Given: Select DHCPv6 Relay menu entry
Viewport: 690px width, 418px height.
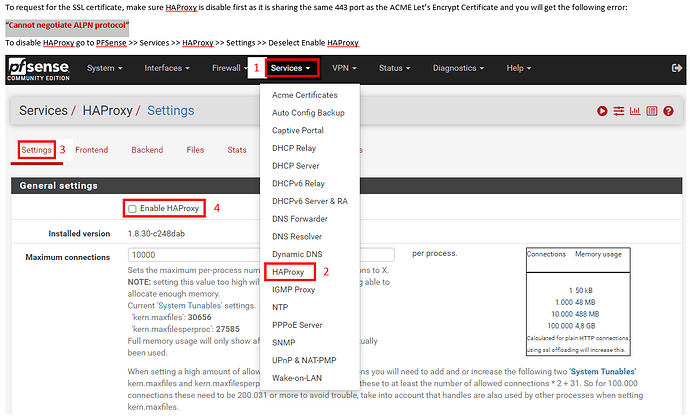Looking at the screenshot, I should click(x=298, y=183).
